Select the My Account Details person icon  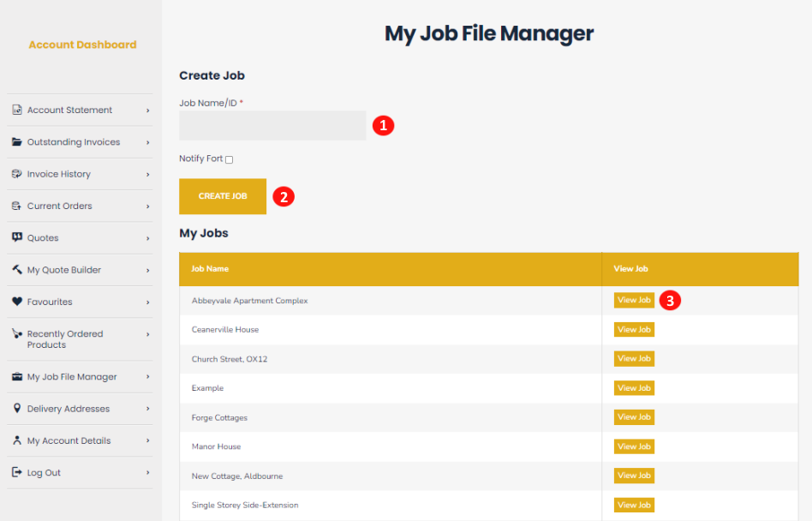click(x=17, y=440)
